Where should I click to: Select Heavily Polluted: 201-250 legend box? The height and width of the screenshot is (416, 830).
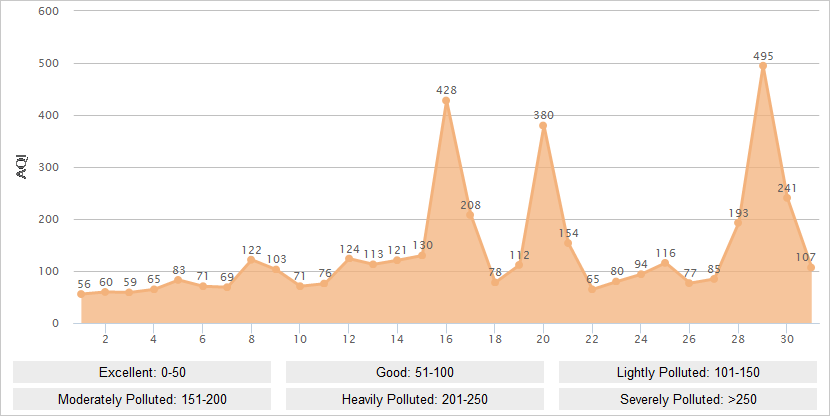pos(414,399)
